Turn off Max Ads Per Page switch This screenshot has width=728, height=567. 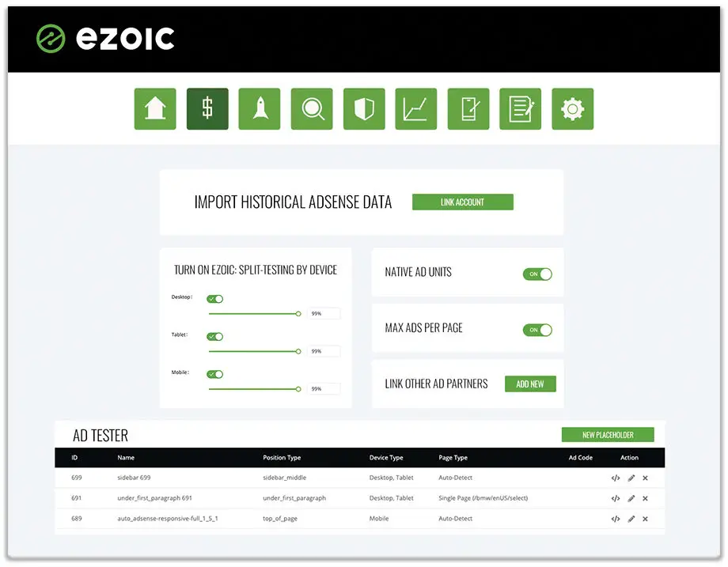[x=537, y=330]
